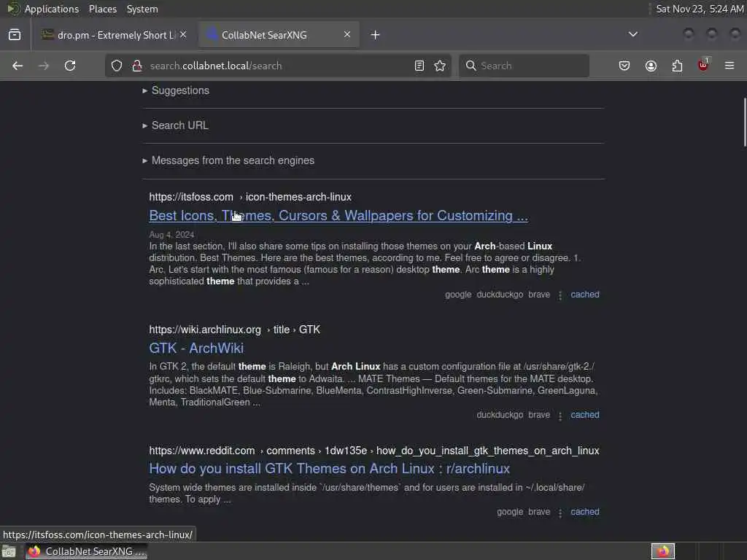Open Firefox View recent browsing icon
Image resolution: width=747 pixels, height=560 pixels.
(x=15, y=35)
